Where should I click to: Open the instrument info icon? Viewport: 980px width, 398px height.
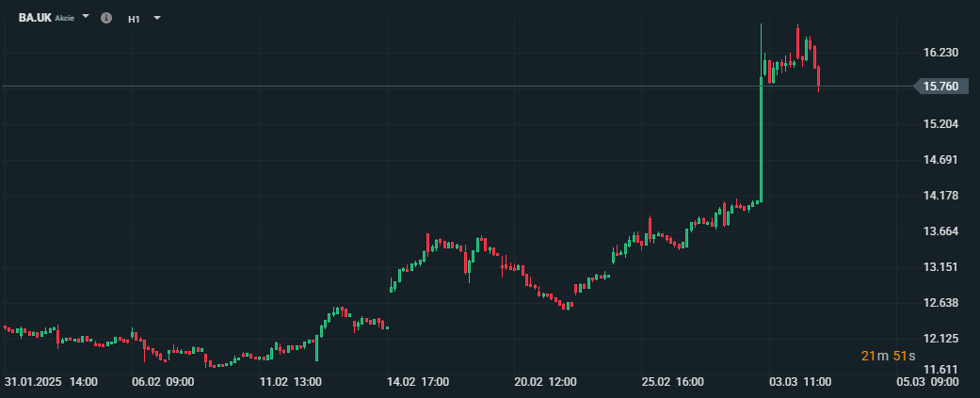(x=106, y=18)
